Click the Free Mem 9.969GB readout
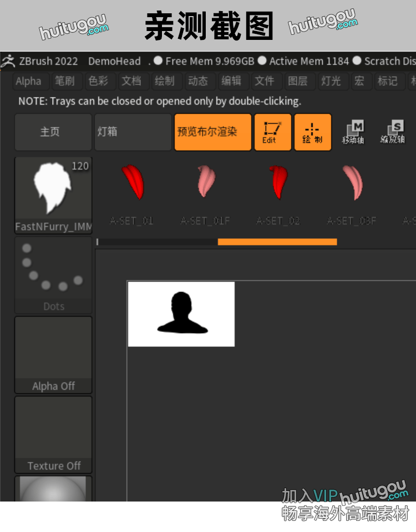This screenshot has width=416, height=532. pos(210,62)
